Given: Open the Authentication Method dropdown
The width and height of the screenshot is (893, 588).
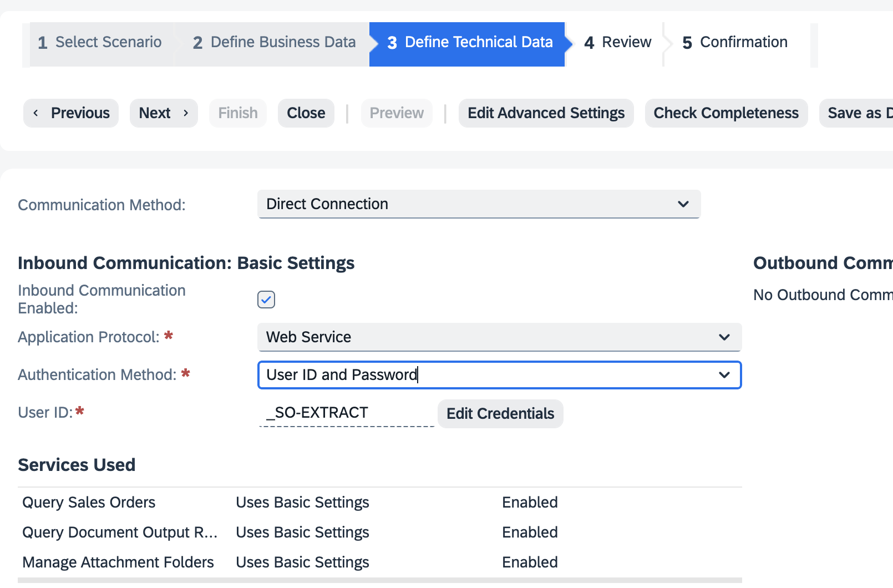Looking at the screenshot, I should 499,375.
